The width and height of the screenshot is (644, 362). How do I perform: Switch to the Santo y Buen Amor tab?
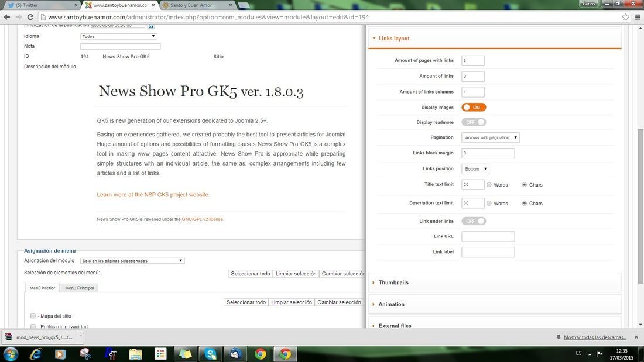click(197, 5)
